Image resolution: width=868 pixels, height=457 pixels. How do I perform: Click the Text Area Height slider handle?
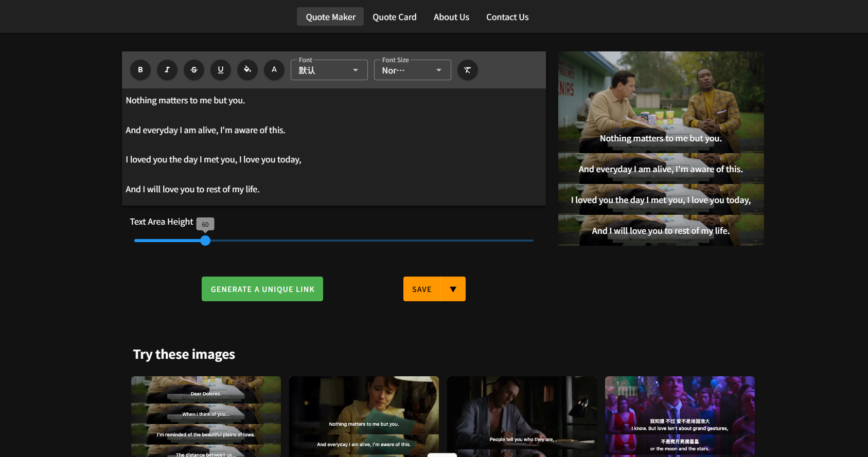point(205,241)
